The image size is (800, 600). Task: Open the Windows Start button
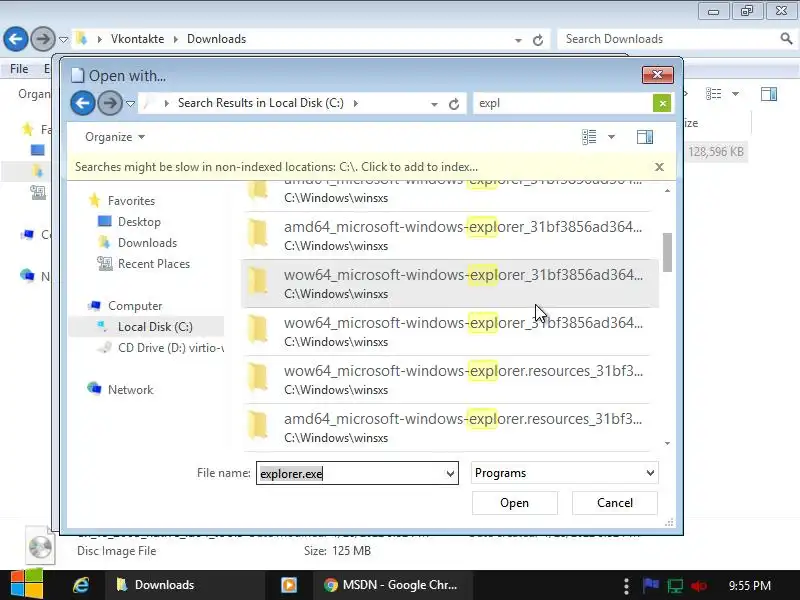pos(27,585)
